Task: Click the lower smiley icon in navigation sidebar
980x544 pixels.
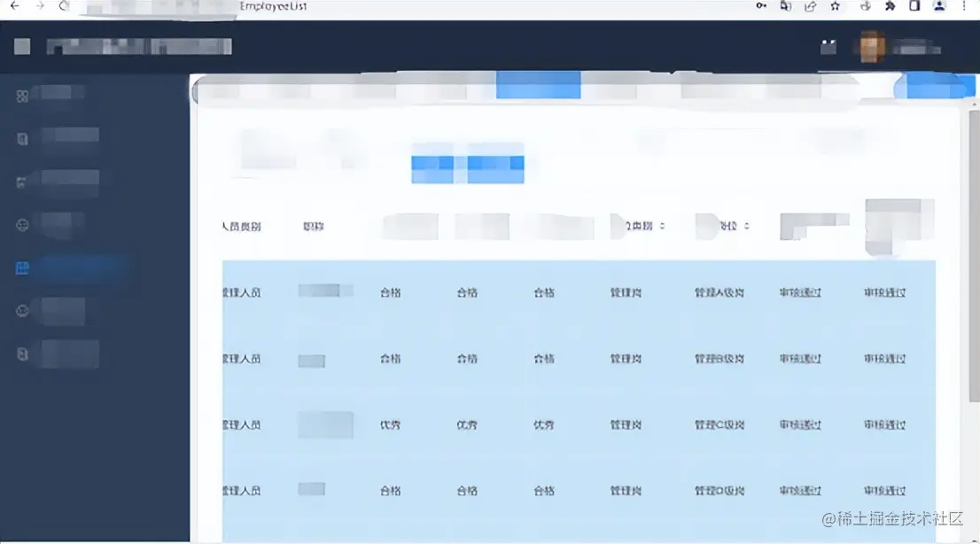Action: (x=22, y=310)
